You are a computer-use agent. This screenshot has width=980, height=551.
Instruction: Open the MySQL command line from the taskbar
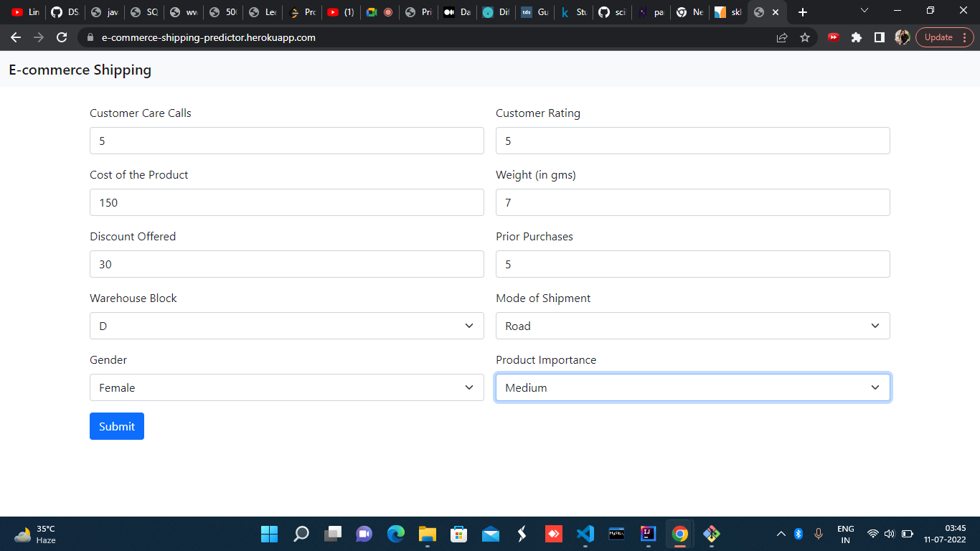[616, 534]
